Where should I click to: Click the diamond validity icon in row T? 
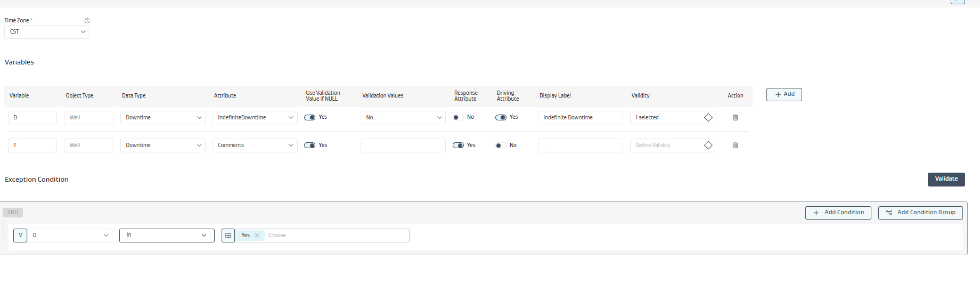(x=708, y=145)
